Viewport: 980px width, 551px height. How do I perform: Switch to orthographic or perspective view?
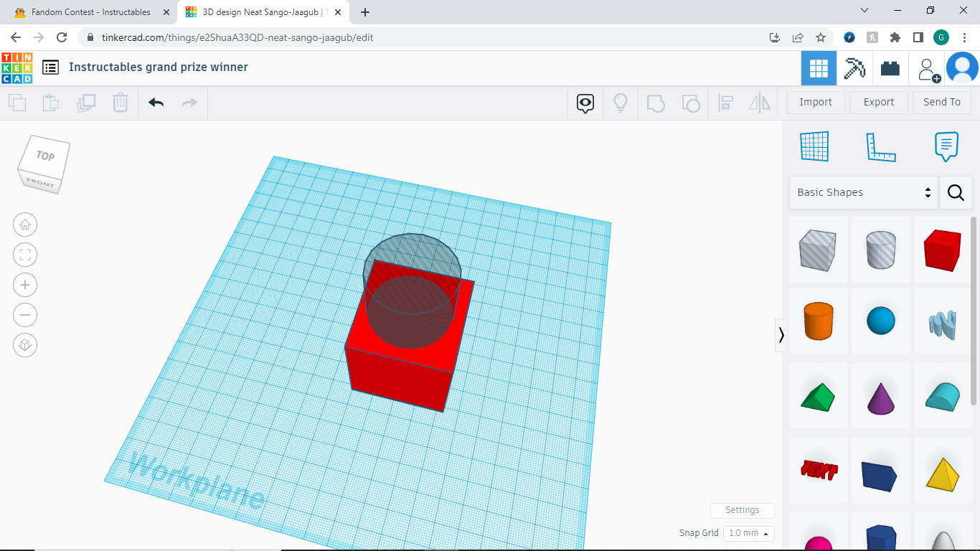pyautogui.click(x=25, y=345)
